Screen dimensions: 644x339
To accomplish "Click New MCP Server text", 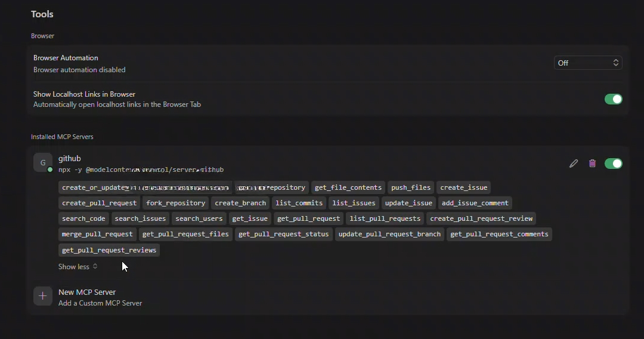I will pyautogui.click(x=87, y=292).
